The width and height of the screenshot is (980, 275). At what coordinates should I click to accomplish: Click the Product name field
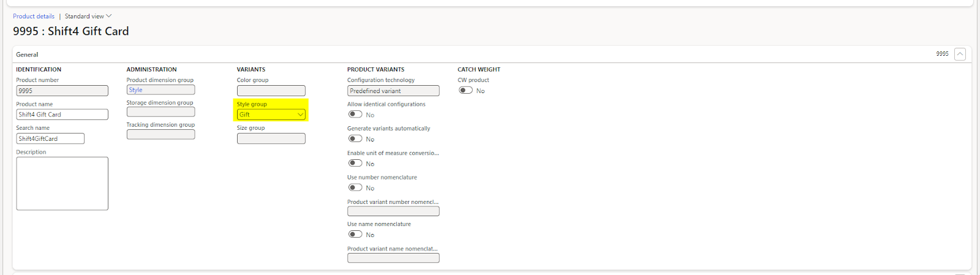pos(62,115)
